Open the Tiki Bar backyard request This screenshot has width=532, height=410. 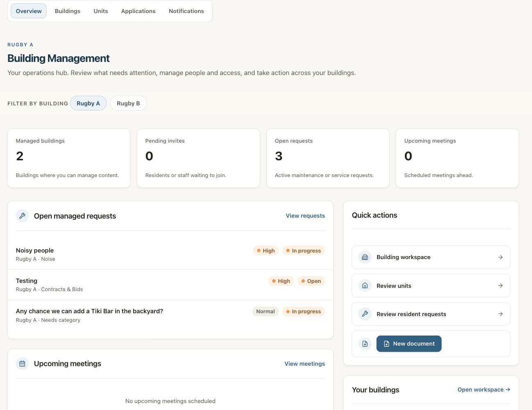pos(171,315)
